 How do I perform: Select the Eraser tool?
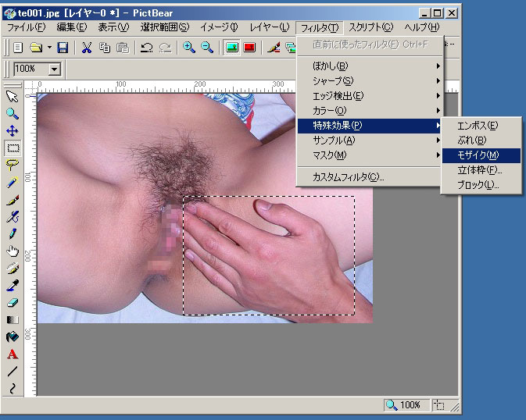pyautogui.click(x=13, y=303)
